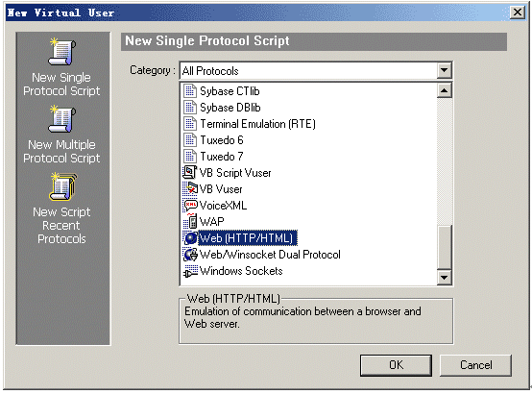Open the All Protocols combo box
The width and height of the screenshot is (532, 394).
click(316, 71)
